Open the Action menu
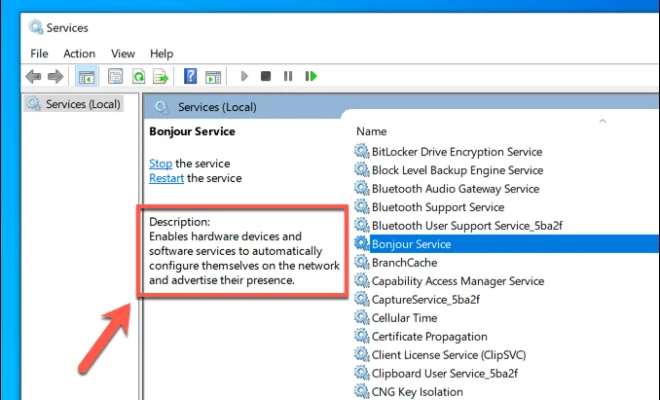The height and width of the screenshot is (400, 660). click(x=79, y=53)
